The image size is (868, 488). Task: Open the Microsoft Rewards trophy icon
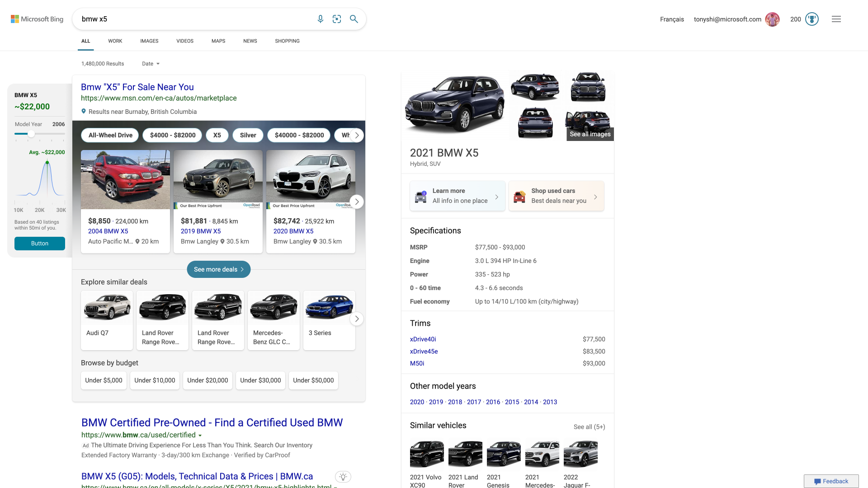[812, 19]
